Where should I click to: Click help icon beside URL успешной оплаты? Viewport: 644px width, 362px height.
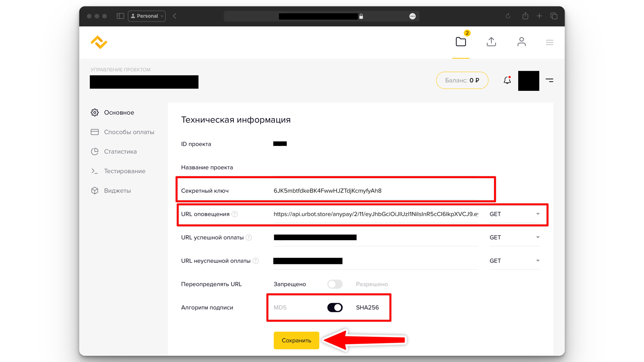tap(249, 238)
